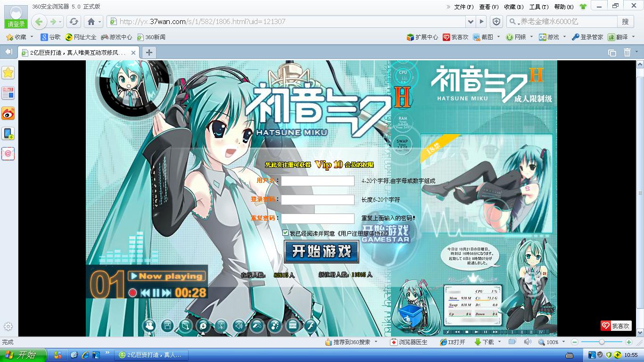
Task: Open the sidebar news icon
Action: (8, 92)
